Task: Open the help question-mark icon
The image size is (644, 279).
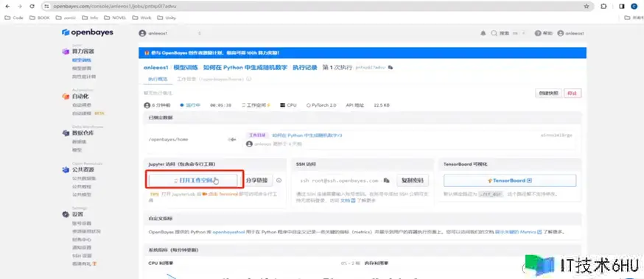Action: click(538, 34)
